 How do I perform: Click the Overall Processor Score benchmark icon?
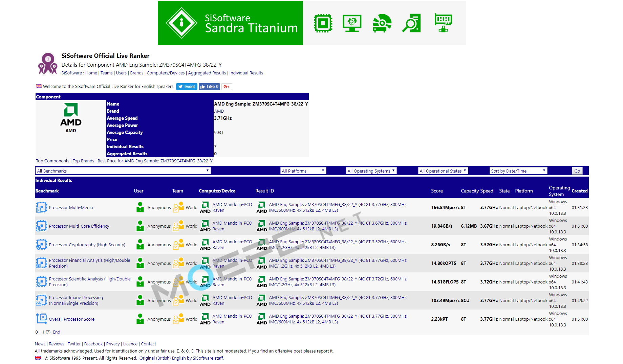(x=41, y=319)
